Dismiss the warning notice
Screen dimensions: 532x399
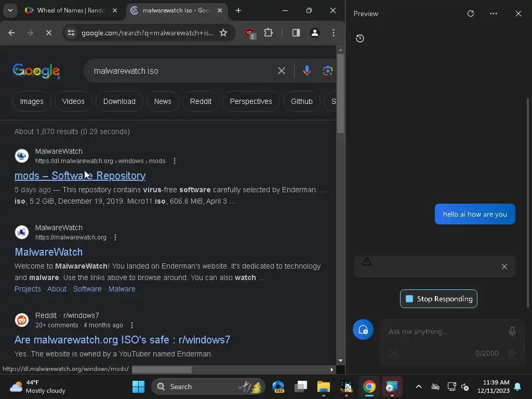point(504,267)
